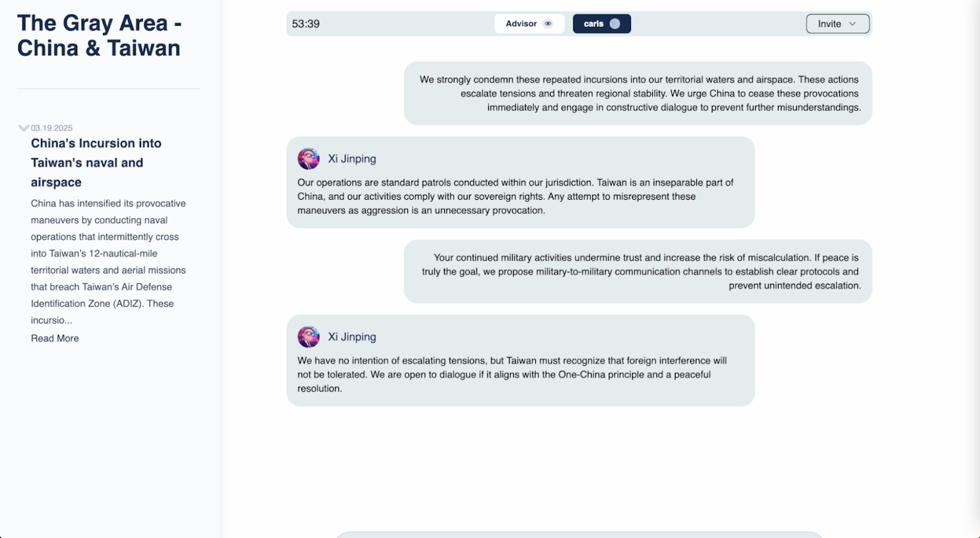Image resolution: width=980 pixels, height=538 pixels.
Task: Click the chevron arrow inside Invite button
Action: (853, 24)
